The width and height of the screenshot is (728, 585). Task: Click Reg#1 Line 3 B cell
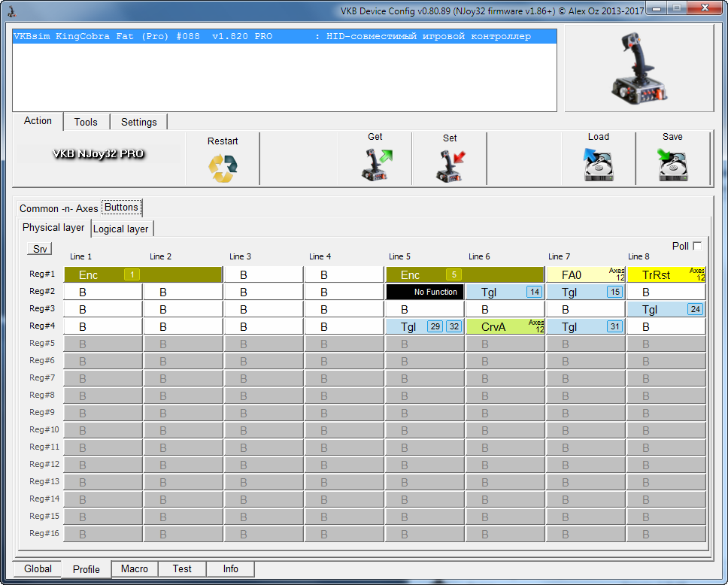264,275
